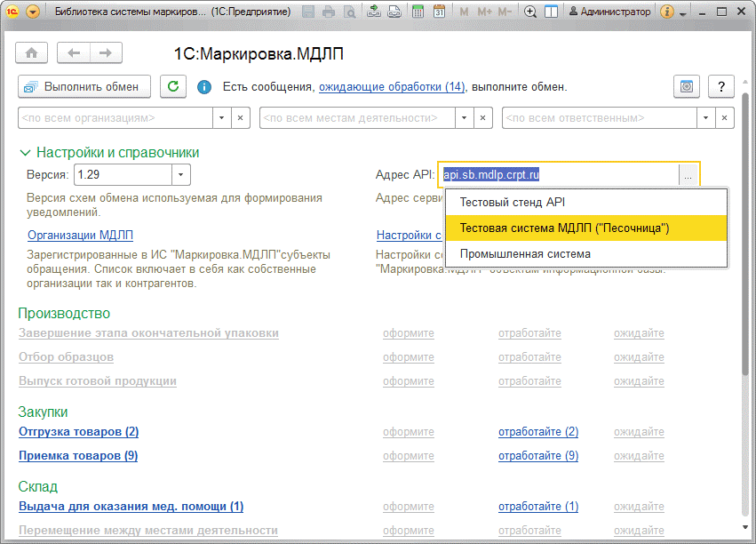The image size is (756, 544).
Task: Select Тестовая система МДЛП (Песочница) option
Action: (x=563, y=228)
